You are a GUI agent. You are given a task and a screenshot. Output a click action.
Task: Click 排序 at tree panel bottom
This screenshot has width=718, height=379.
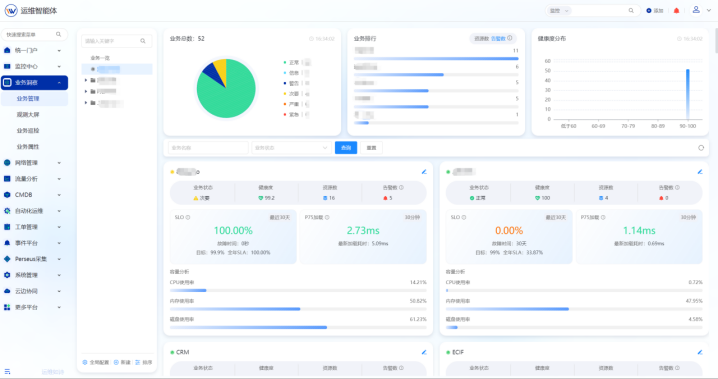point(144,362)
